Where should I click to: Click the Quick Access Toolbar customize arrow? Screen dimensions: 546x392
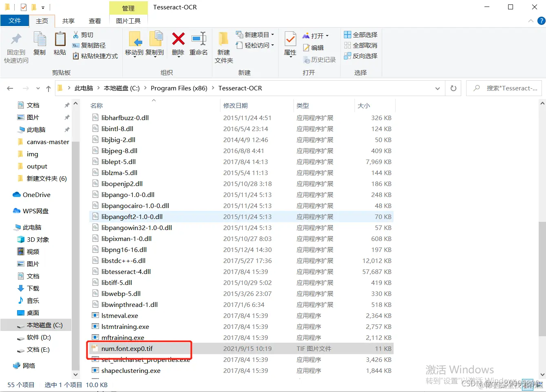(43, 7)
